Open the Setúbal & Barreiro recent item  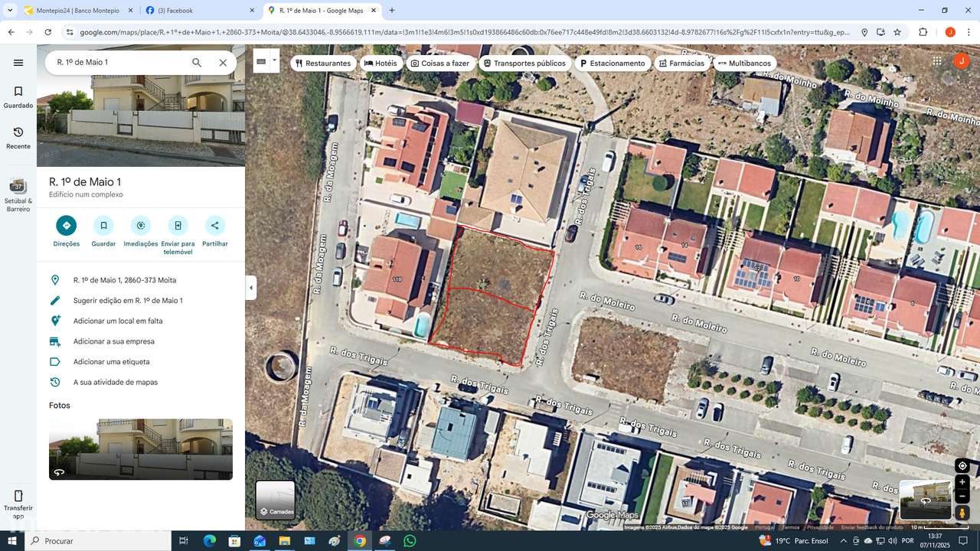18,195
